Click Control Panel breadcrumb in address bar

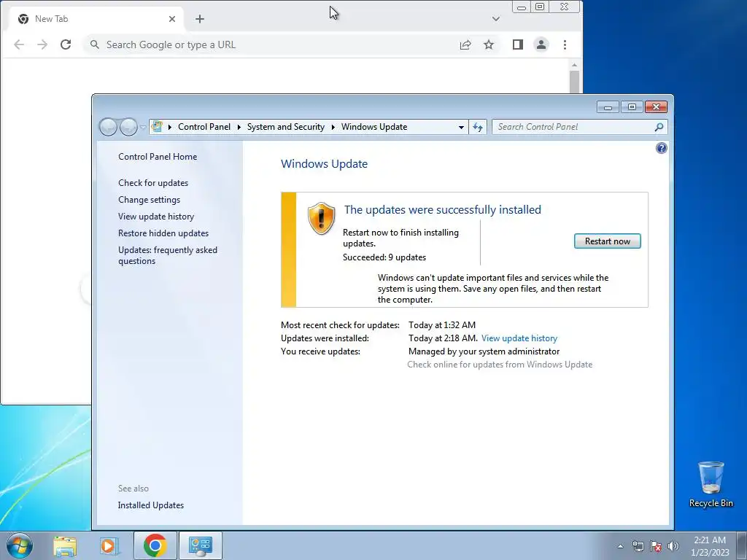[x=204, y=127]
